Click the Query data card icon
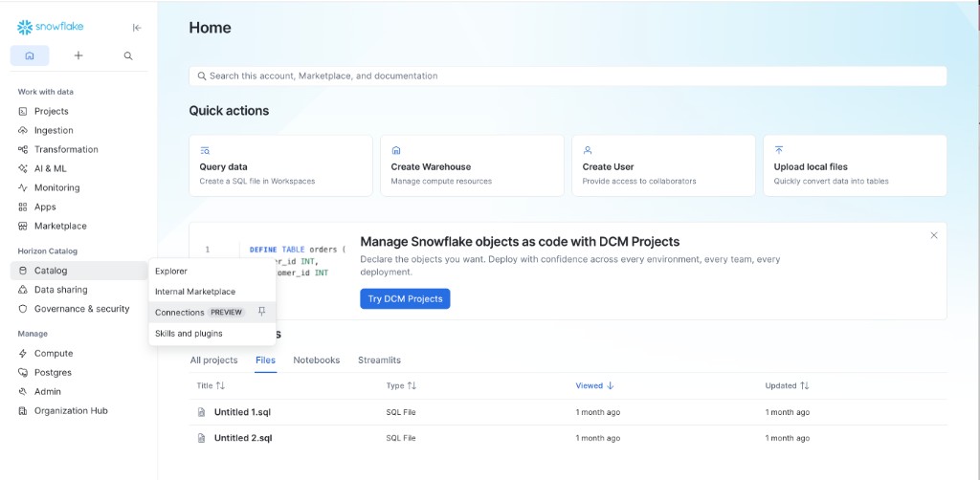The image size is (980, 480). [205, 150]
